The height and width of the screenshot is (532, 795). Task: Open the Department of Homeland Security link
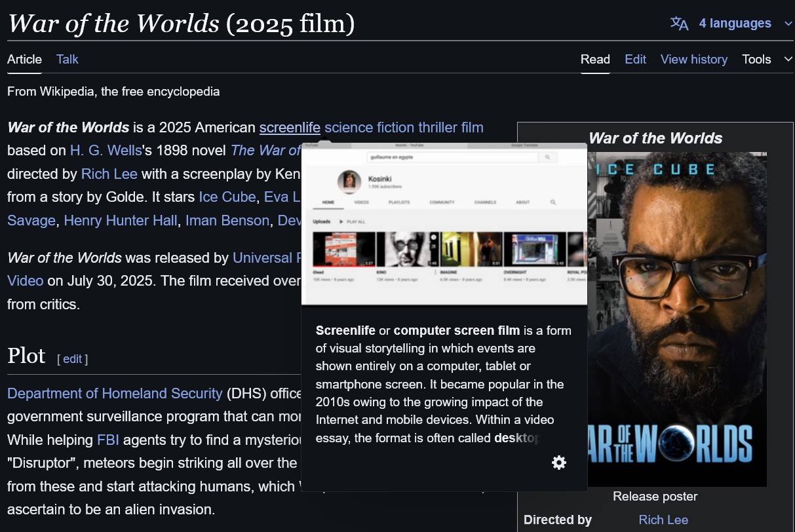(115, 393)
